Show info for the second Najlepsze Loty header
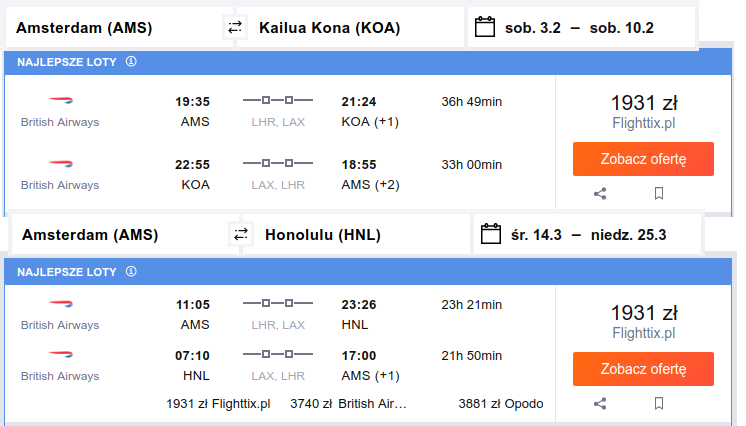The image size is (746, 426). click(x=131, y=271)
